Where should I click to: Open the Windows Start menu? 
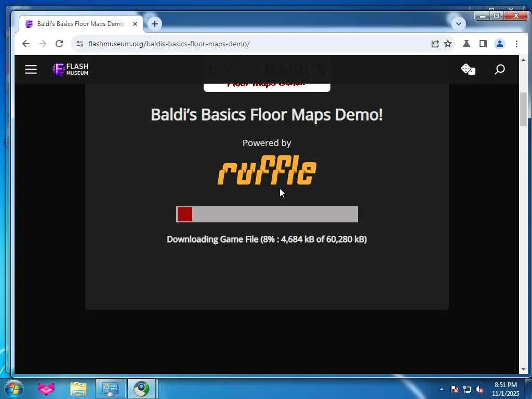(x=14, y=389)
